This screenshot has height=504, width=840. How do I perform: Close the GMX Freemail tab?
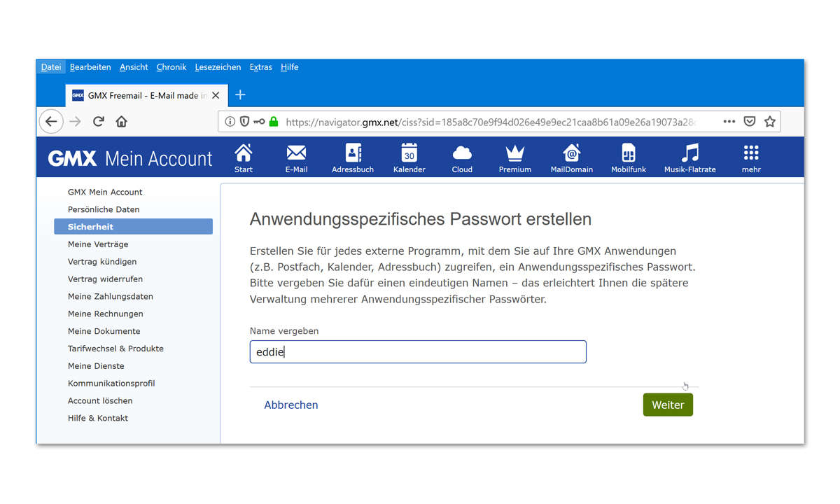[216, 95]
